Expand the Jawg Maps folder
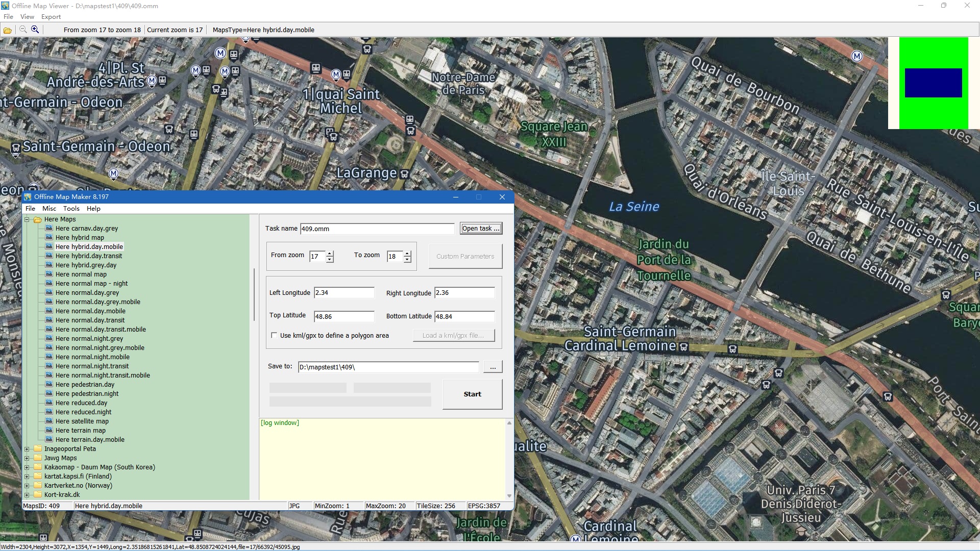980x551 pixels. pos(27,458)
